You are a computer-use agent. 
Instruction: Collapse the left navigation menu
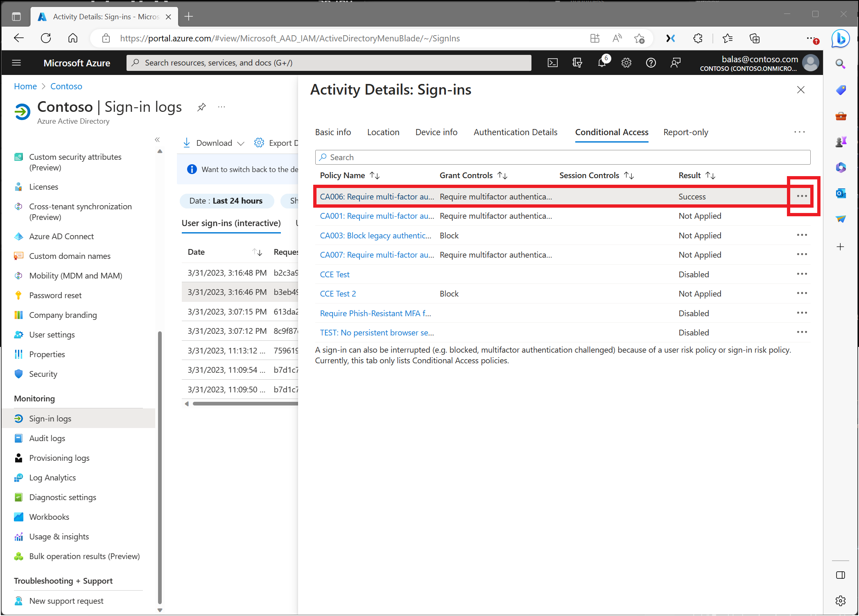click(157, 140)
